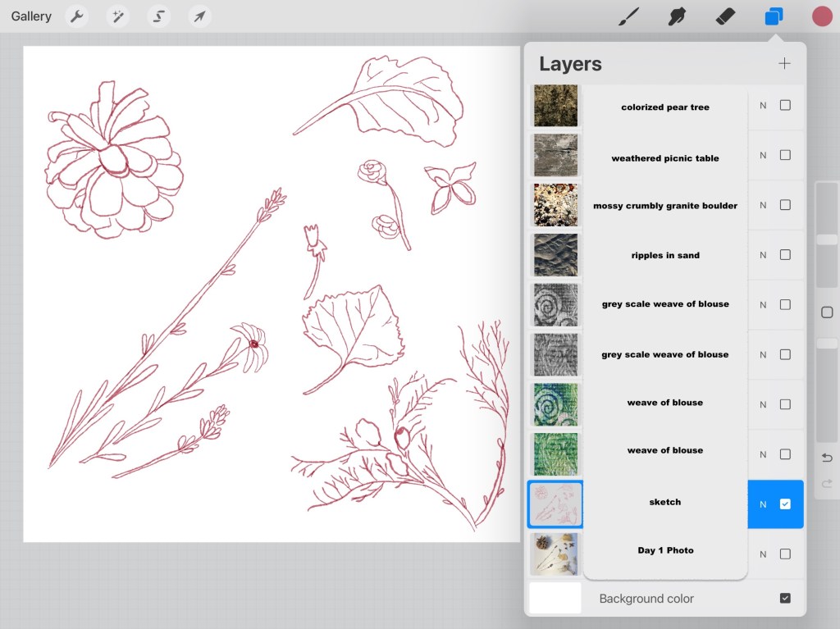Add a new layer with plus icon
840x629 pixels.
[784, 64]
